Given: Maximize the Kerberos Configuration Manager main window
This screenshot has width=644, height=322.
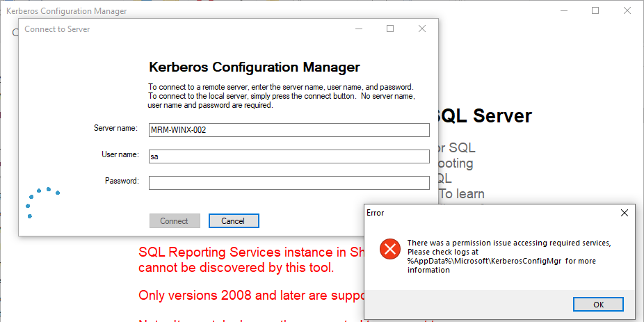Looking at the screenshot, I should (595, 11).
